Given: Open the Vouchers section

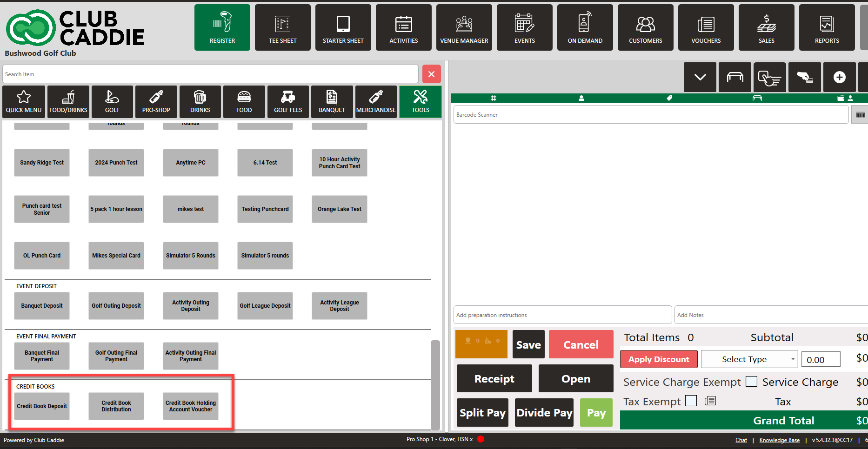Looking at the screenshot, I should click(706, 27).
